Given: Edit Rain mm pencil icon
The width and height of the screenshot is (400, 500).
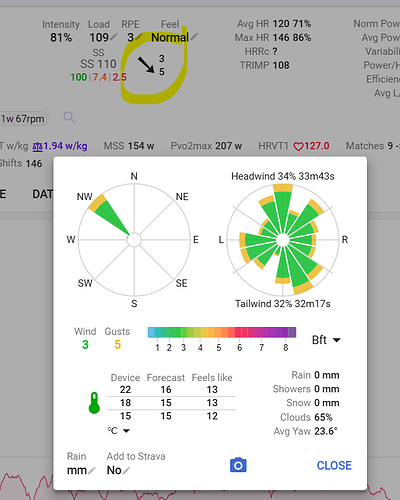Looking at the screenshot, I should pyautogui.click(x=91, y=470).
